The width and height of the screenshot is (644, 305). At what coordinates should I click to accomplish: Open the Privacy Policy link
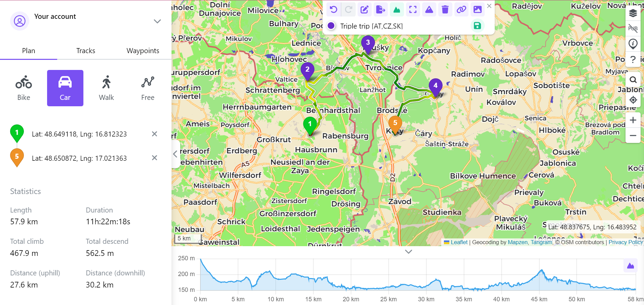point(625,242)
